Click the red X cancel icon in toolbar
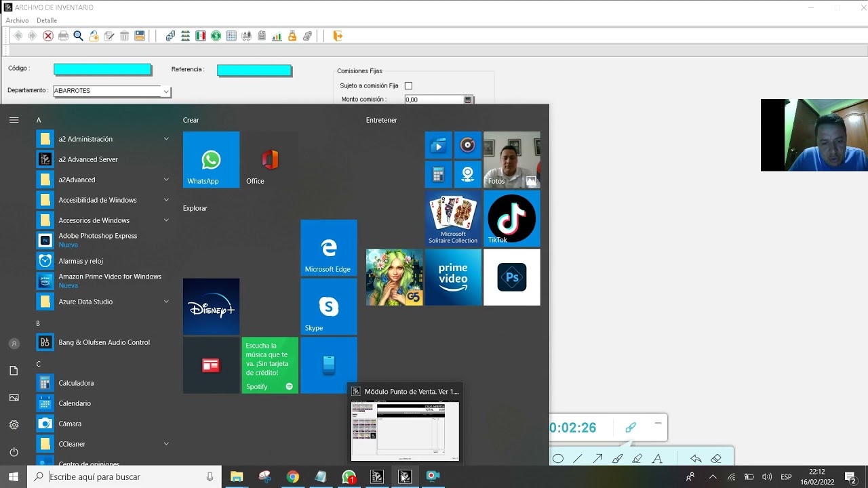Image resolution: width=868 pixels, height=488 pixels. point(48,36)
